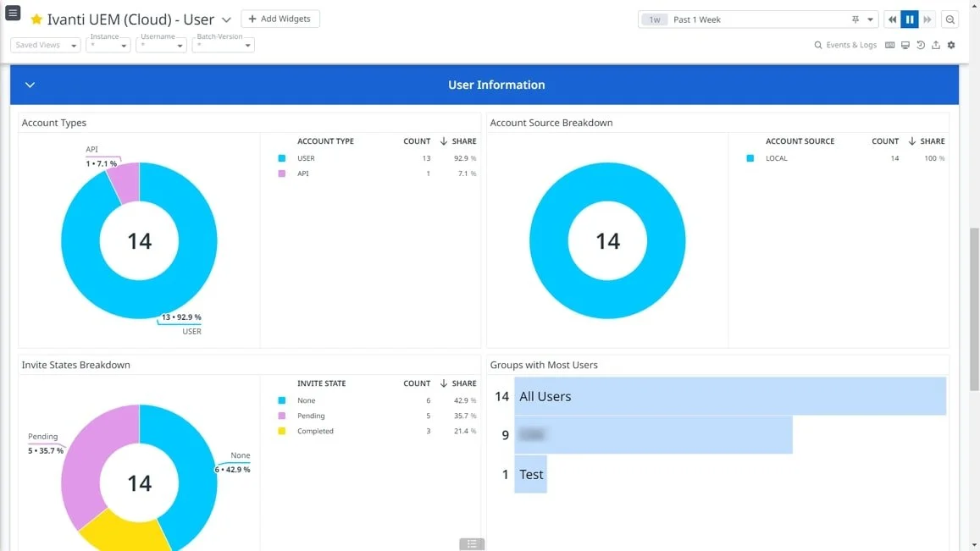Collapse the User Information section
The image size is (980, 551).
point(30,85)
